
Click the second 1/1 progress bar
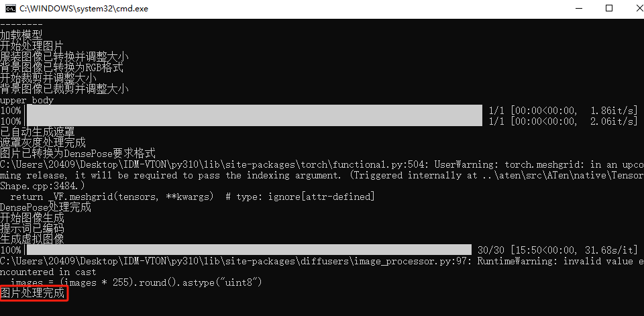(x=254, y=121)
